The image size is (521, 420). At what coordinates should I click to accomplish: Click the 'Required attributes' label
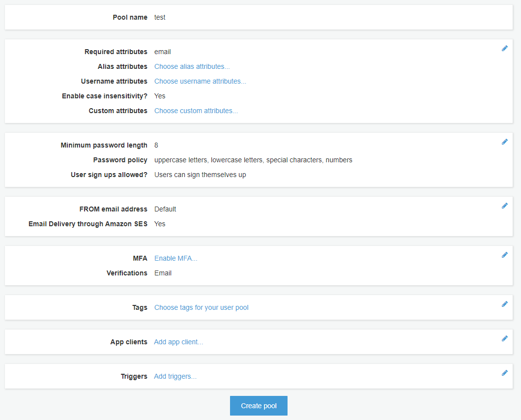click(x=116, y=52)
